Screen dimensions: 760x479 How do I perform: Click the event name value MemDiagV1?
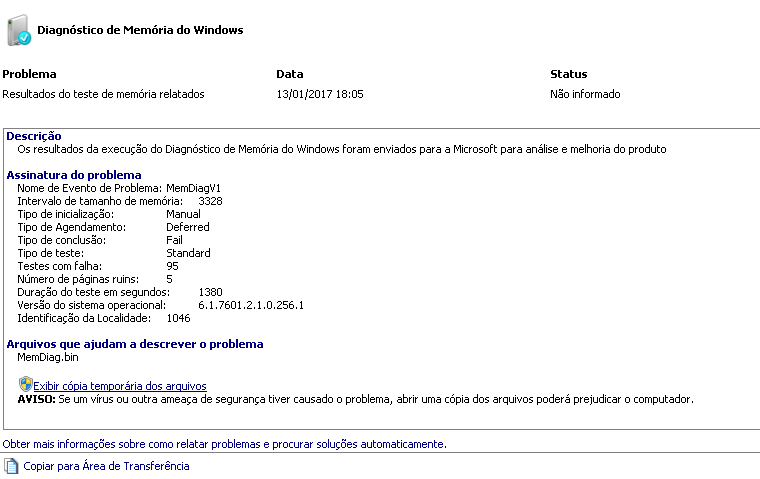(193, 188)
